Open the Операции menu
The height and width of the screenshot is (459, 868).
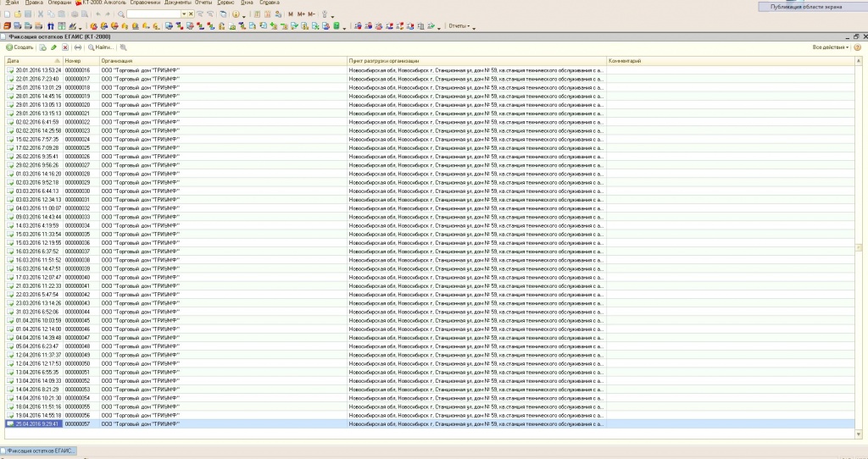point(60,3)
